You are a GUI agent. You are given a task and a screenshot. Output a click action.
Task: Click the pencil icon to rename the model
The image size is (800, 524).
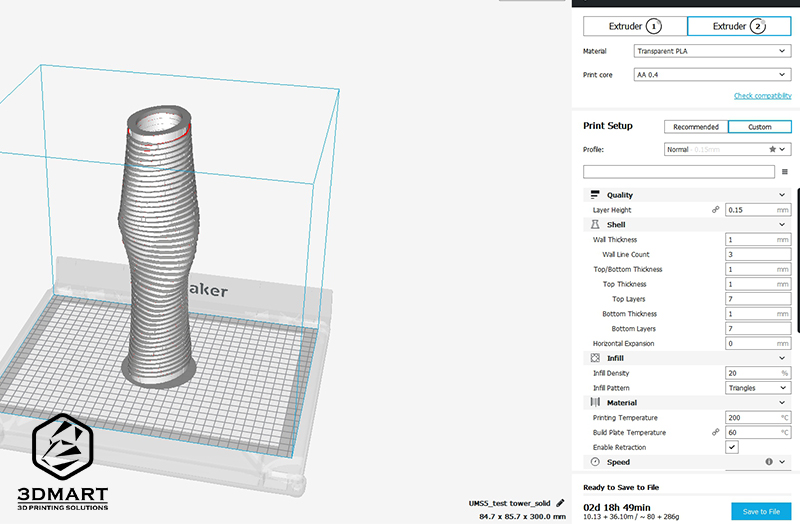pos(561,502)
